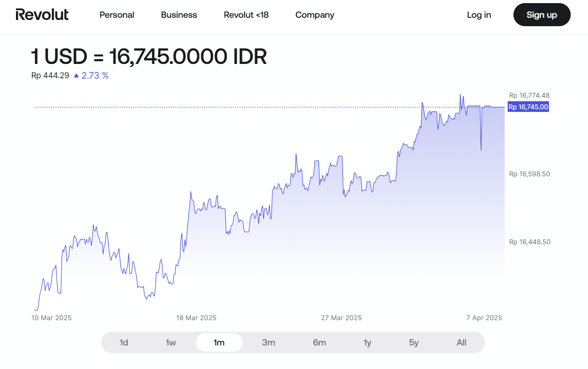
Task: Open the Company menu
Action: coord(315,15)
